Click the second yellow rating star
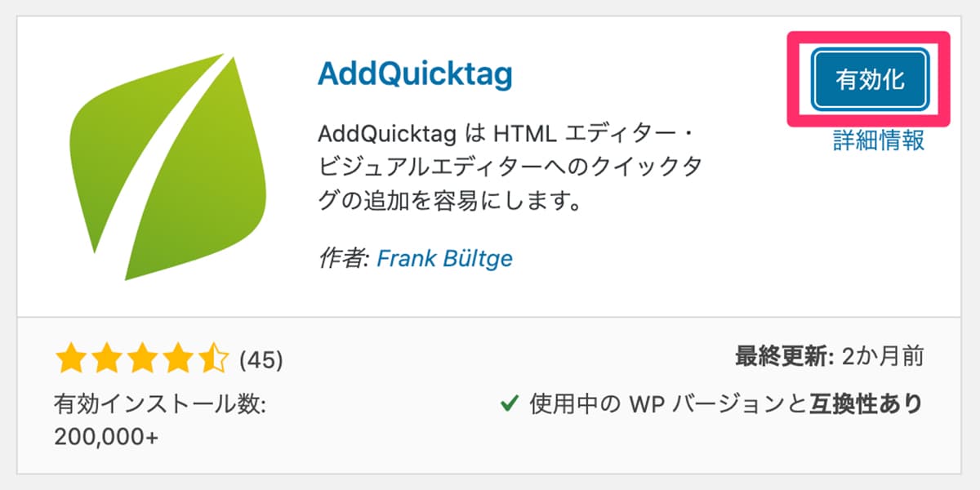Screen dimensions: 980x490 click(x=106, y=359)
